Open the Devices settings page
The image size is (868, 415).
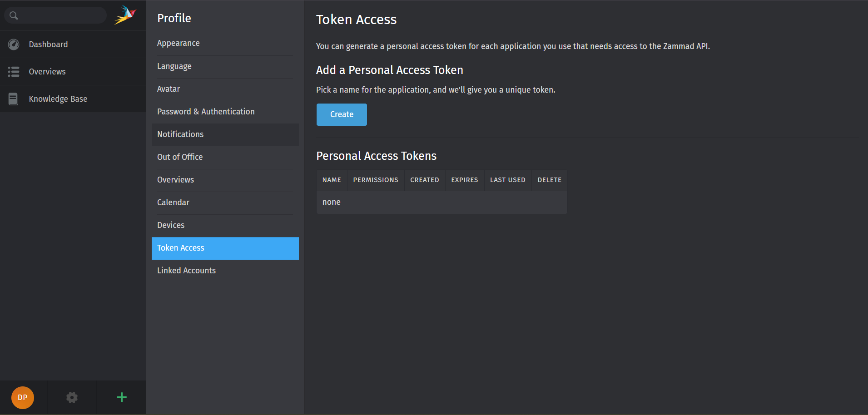171,225
